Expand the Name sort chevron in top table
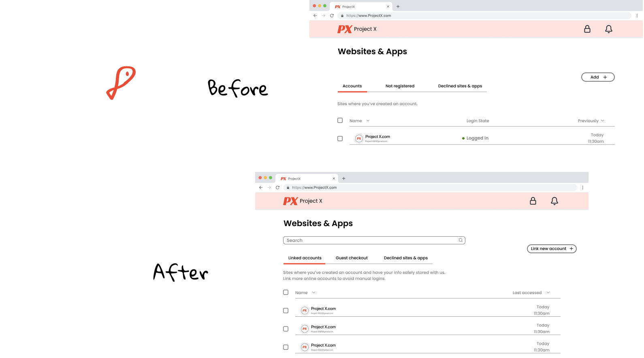 click(x=368, y=121)
